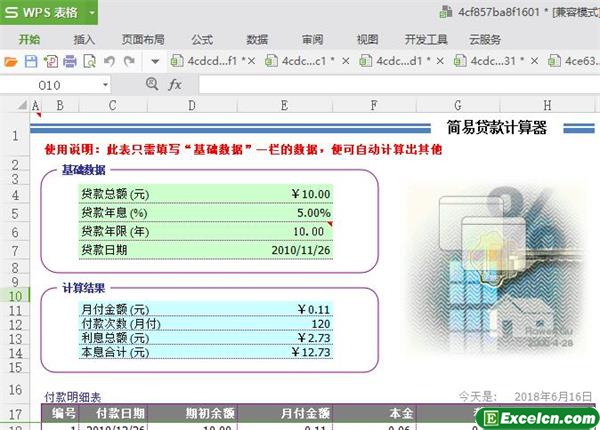Screen dimensions: 600x430
Task: Close the 4cdc...c1 document tab
Action: [x=346, y=61]
